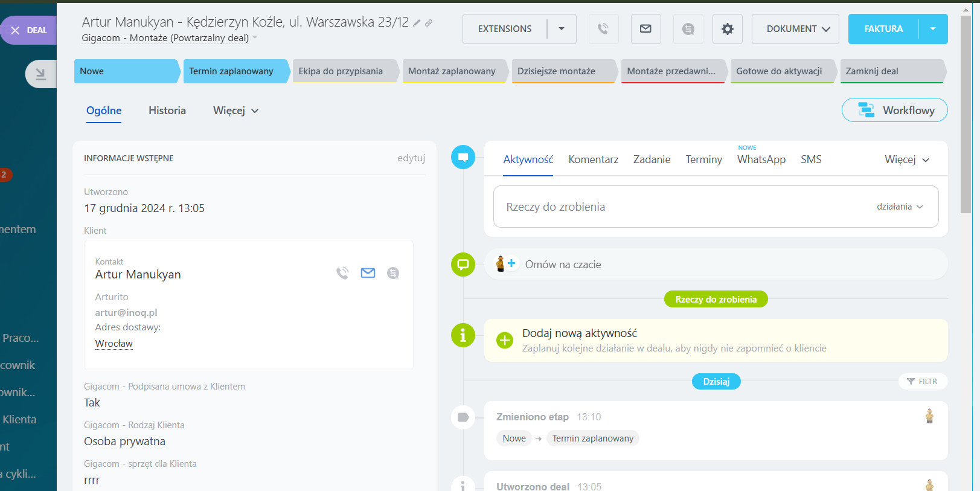Screen dimensions: 980x491
Task: Open user avatar on Utworzono deal entry
Action: 929,485
